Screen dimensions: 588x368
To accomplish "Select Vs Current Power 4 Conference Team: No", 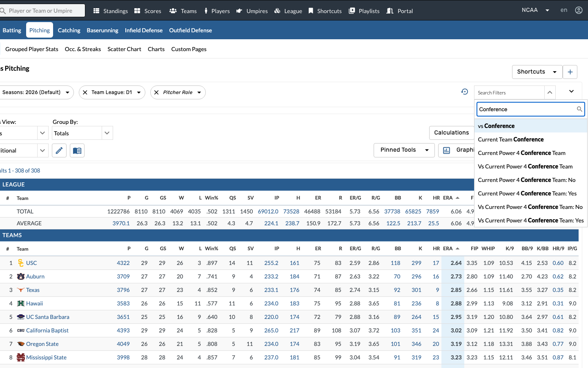I will pos(531,207).
